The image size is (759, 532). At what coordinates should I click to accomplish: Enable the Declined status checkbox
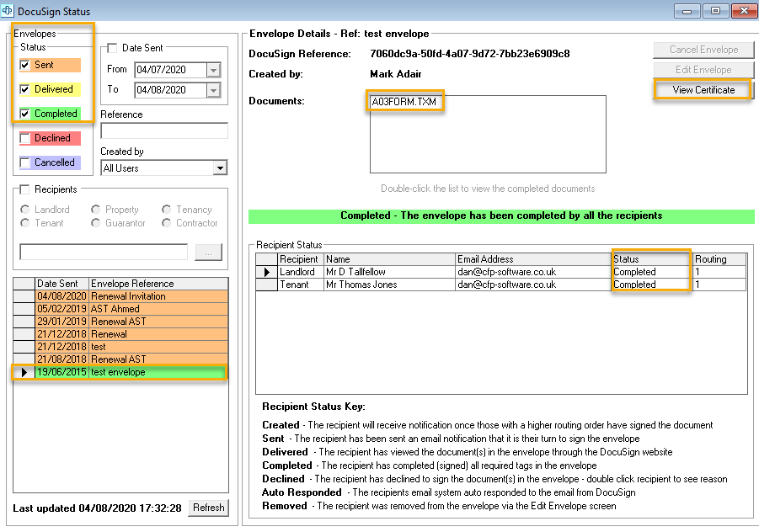24,138
